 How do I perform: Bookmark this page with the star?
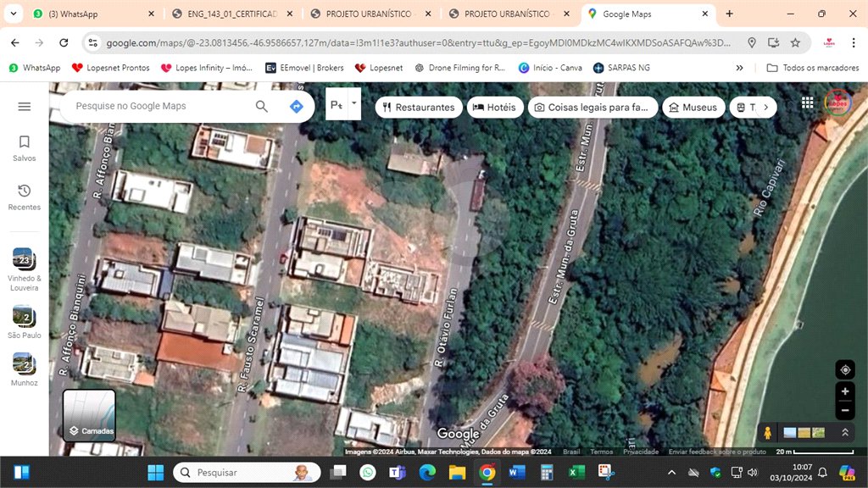pos(795,42)
